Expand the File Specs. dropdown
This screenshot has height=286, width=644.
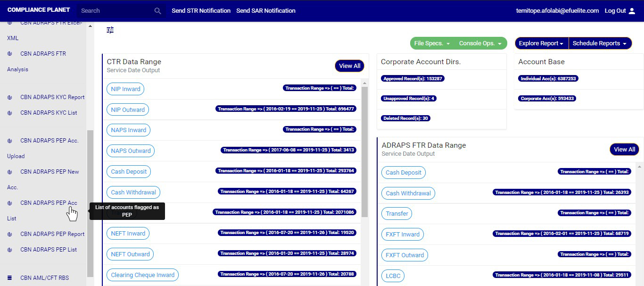(x=432, y=43)
